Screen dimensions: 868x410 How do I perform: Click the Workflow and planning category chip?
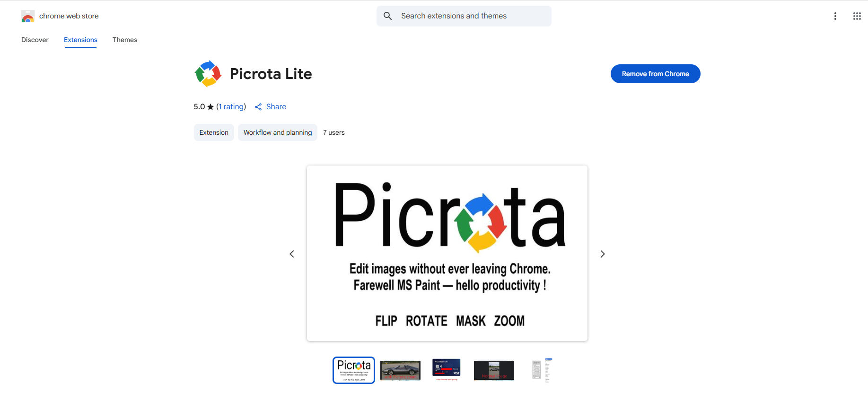tap(278, 132)
